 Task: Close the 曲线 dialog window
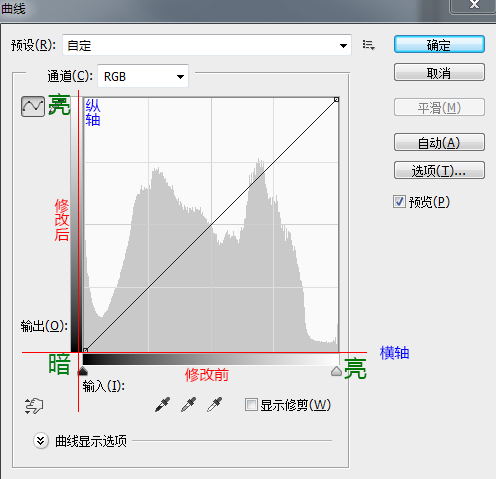tap(474, 5)
